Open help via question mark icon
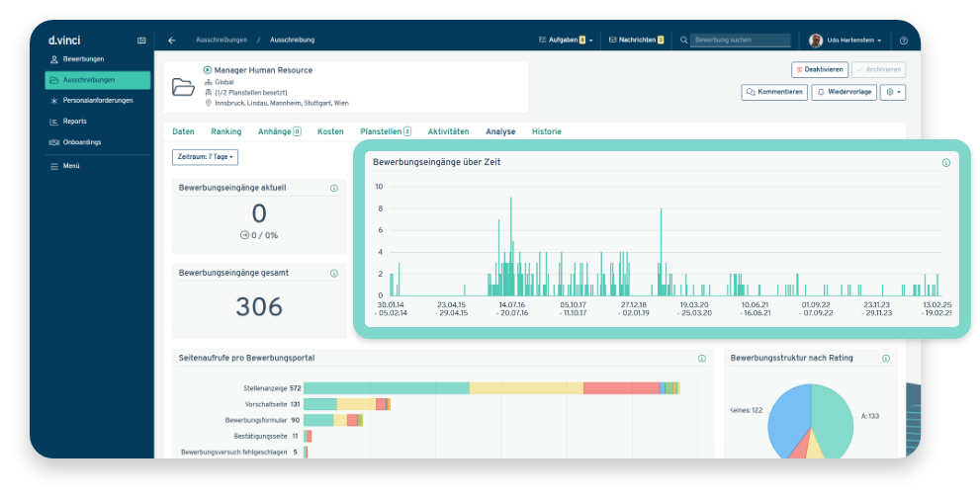980x498 pixels. click(903, 41)
